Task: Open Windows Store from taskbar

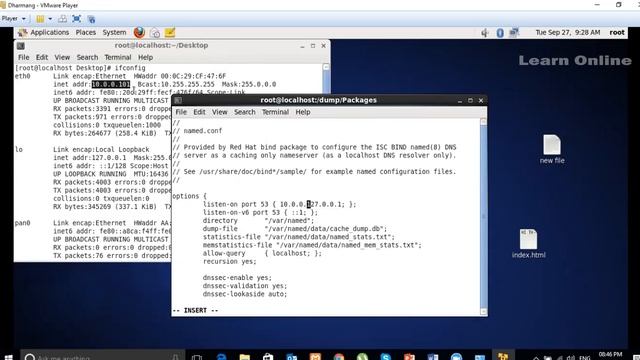Action: coord(268,358)
